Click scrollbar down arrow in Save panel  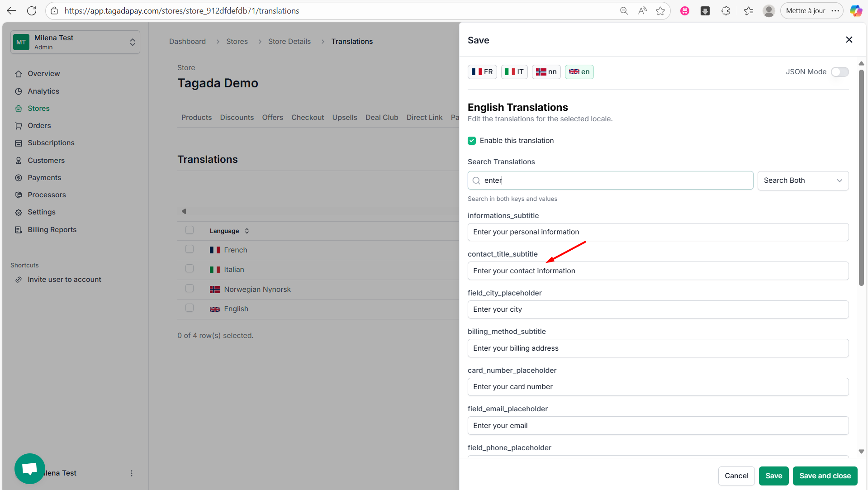click(861, 452)
